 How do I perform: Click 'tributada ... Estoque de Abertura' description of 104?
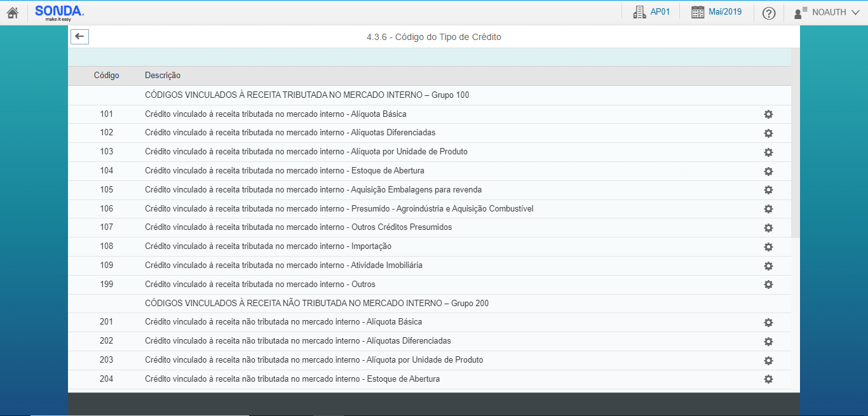click(285, 171)
